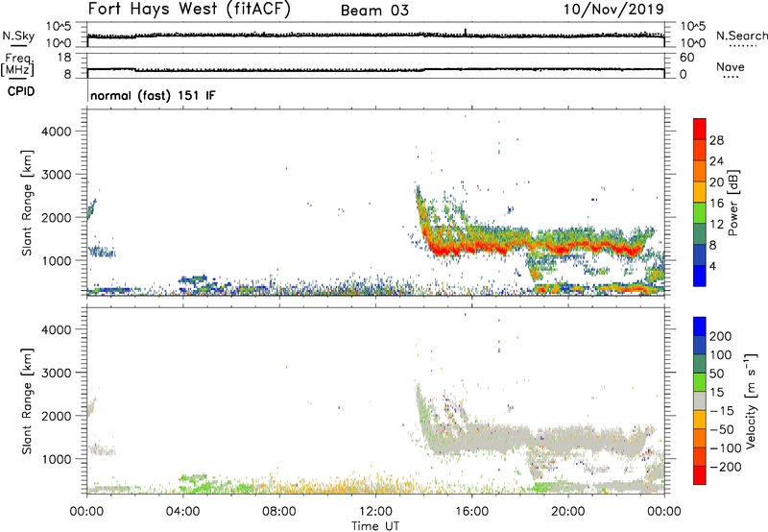This screenshot has width=768, height=532.
Task: Click the '20:00' time axis label
Action: pos(568,512)
